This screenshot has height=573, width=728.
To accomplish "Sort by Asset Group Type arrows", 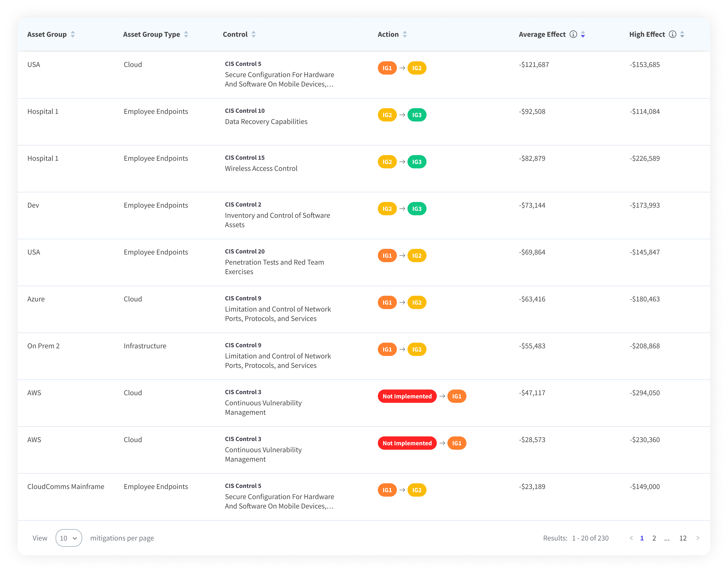I will [186, 34].
